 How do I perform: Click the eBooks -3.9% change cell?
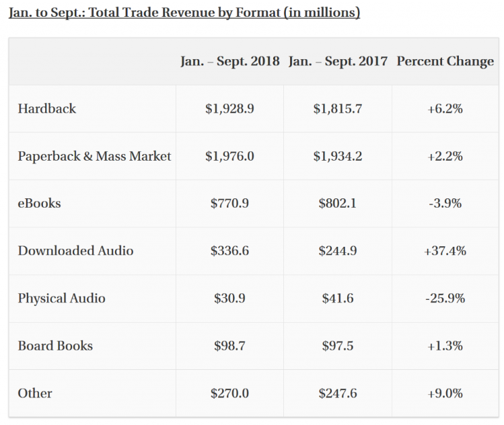445,203
